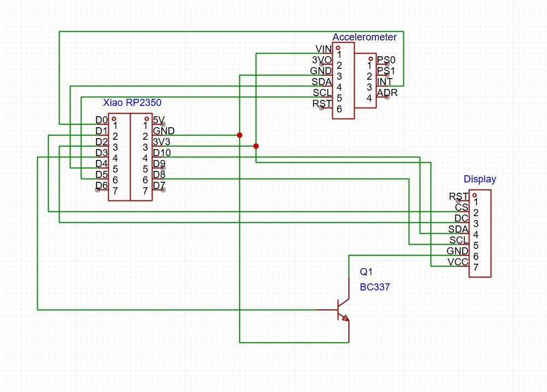Image resolution: width=547 pixels, height=392 pixels.
Task: Select the D8 pin on Xiao RP2350
Action: [159, 175]
